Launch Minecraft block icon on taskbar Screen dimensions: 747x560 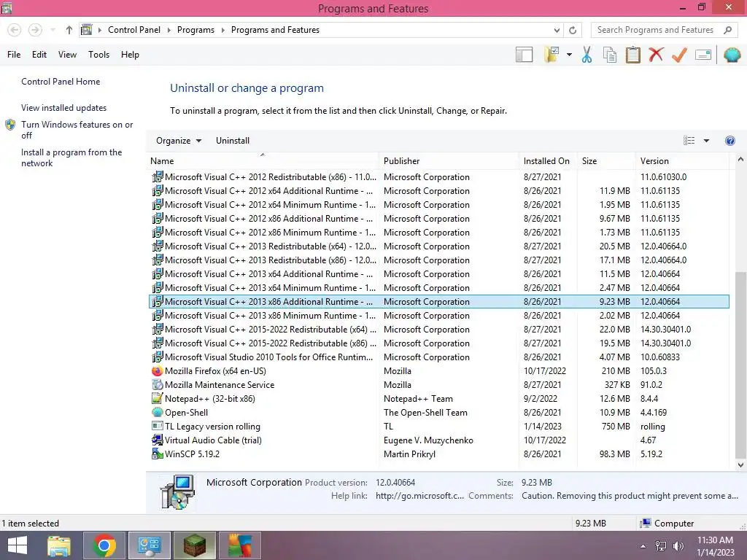[194, 545]
